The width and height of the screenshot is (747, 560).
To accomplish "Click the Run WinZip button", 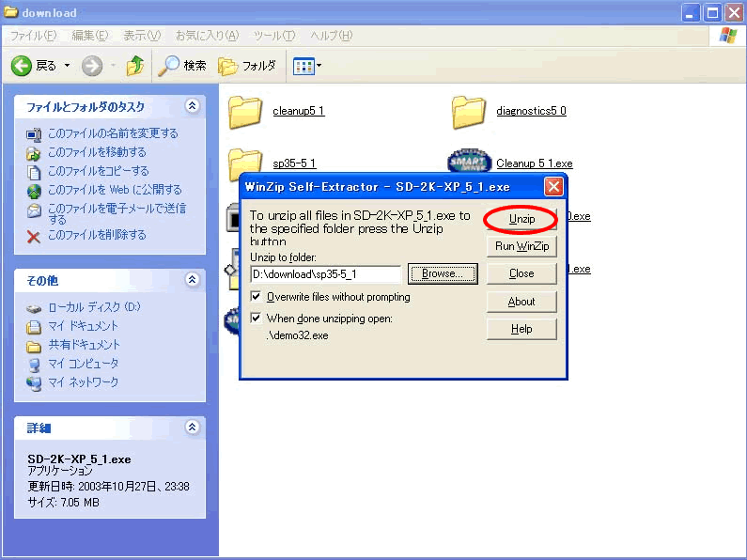I will click(x=521, y=246).
